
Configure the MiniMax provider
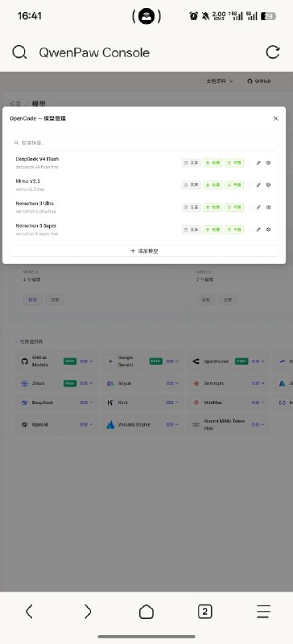point(258,402)
